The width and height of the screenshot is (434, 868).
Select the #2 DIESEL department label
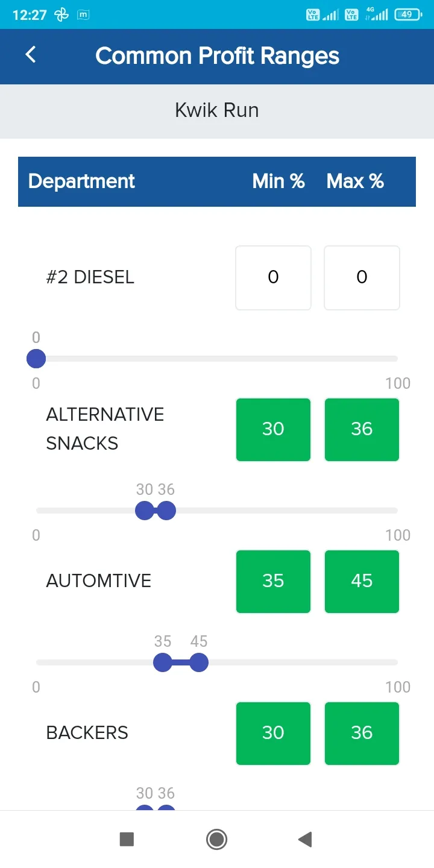point(90,277)
